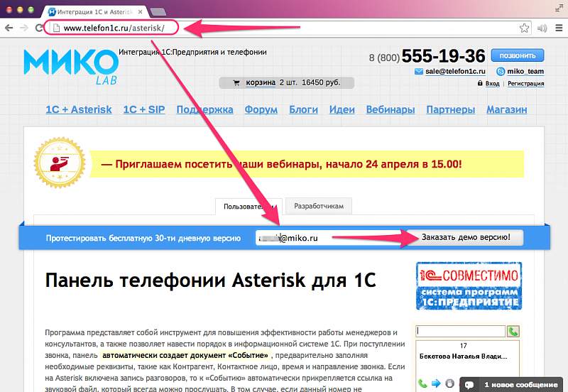Go to the 1С + SIP menu item
The width and height of the screenshot is (568, 392).
(144, 109)
